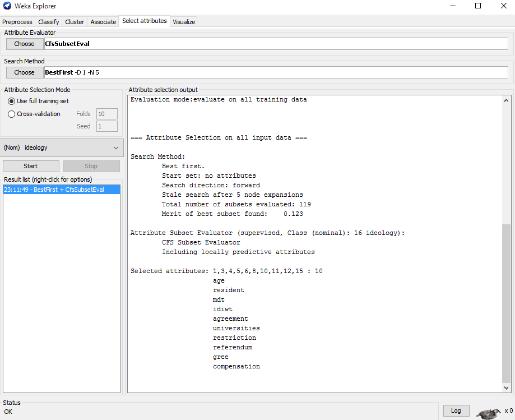This screenshot has height=420, width=515.
Task: Open the (Nom) ideology class dropdown
Action: point(62,148)
